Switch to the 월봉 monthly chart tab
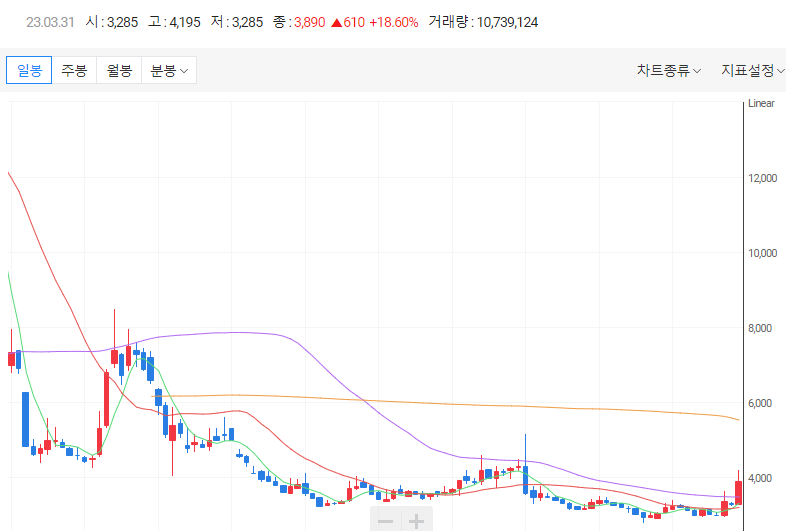 pos(119,70)
